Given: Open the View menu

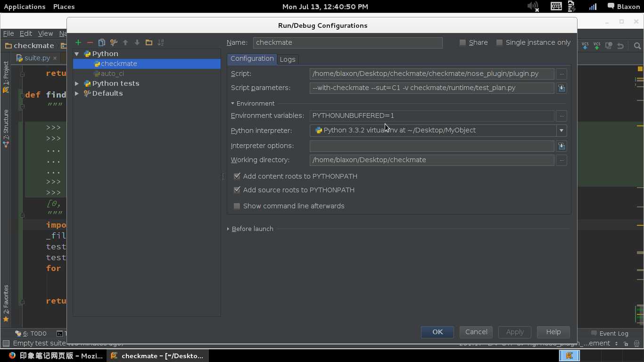Looking at the screenshot, I should coord(45,33).
